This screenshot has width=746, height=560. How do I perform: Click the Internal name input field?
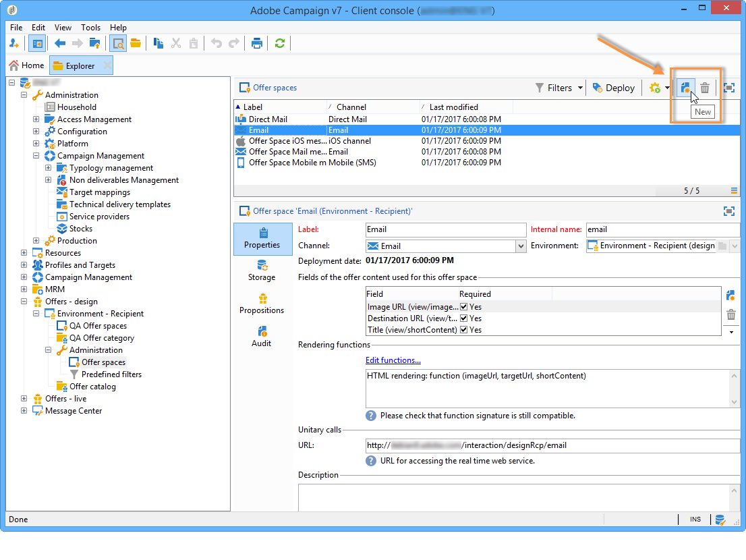point(663,230)
